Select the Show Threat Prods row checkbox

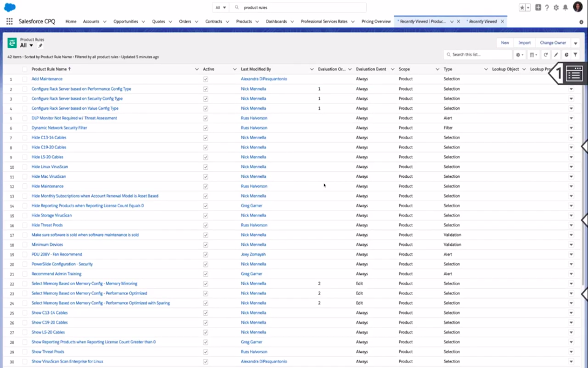(24, 352)
